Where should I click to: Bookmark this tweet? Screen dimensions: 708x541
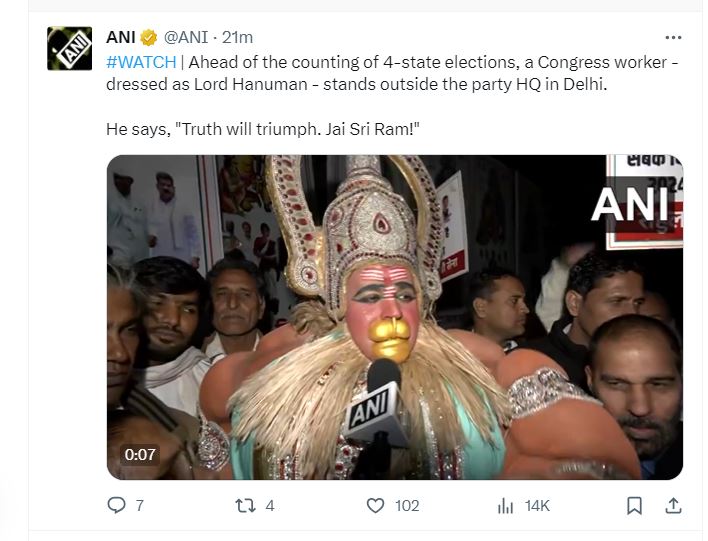pos(634,506)
